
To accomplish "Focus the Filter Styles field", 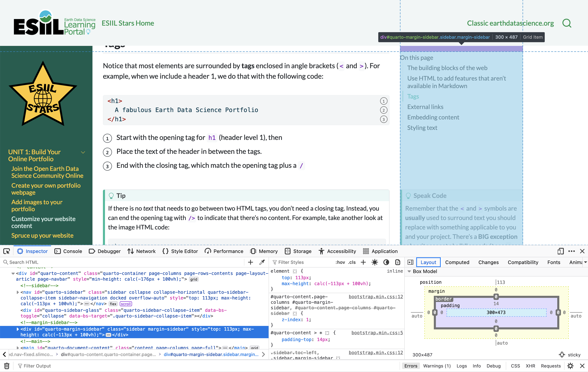I will coord(302,262).
